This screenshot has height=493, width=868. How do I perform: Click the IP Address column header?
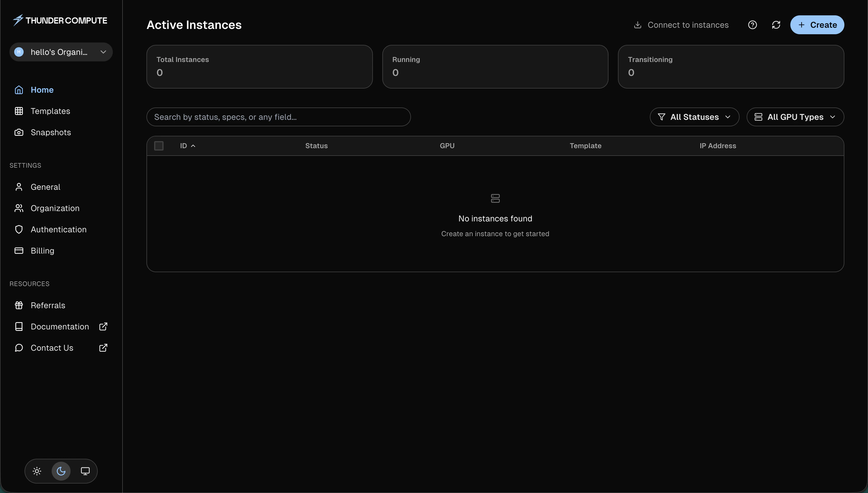click(718, 146)
